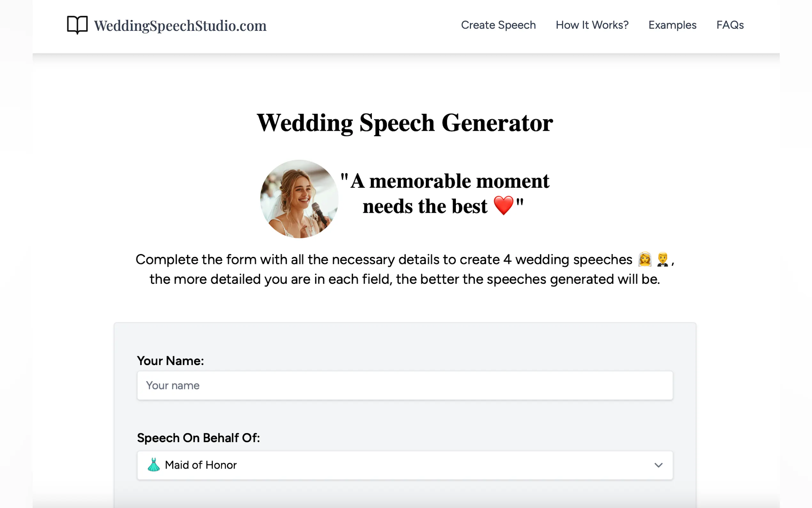Click the WeddingSpeechStudio.com site title
The width and height of the screenshot is (812, 508).
(180, 26)
